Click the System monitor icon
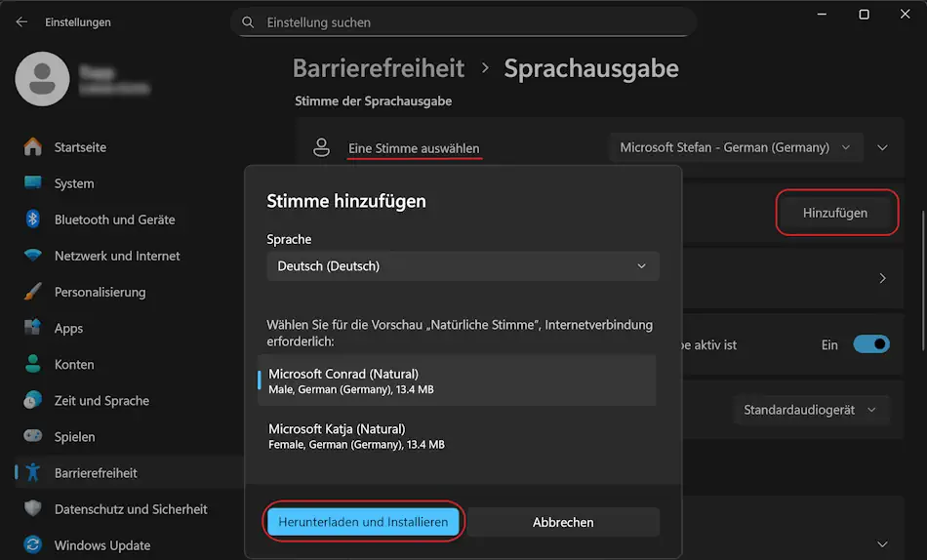 click(33, 182)
